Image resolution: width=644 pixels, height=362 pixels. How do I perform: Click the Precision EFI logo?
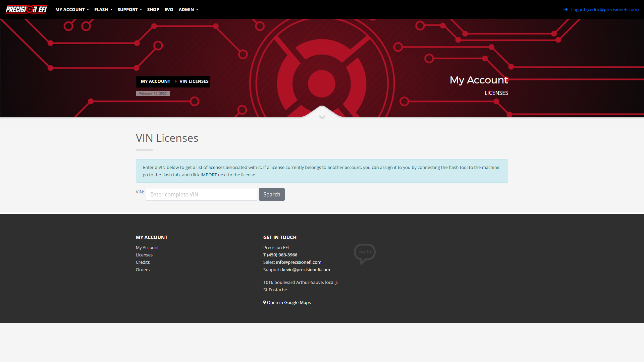click(26, 9)
